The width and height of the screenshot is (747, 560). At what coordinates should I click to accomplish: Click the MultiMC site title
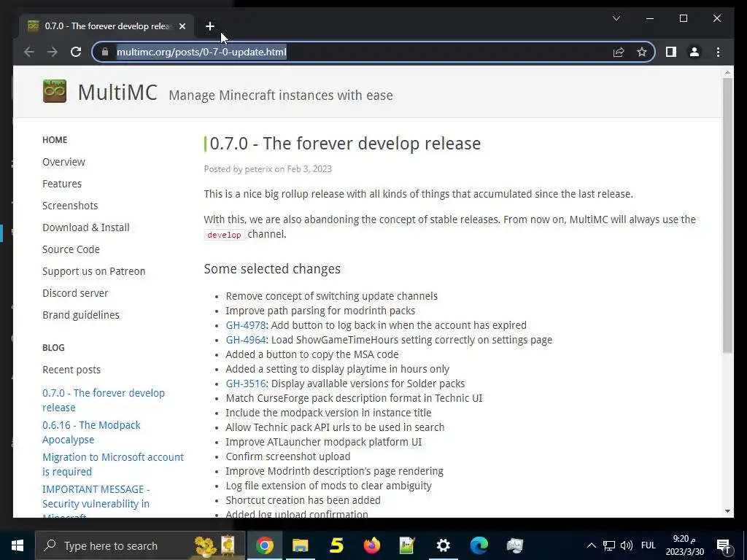[117, 92]
